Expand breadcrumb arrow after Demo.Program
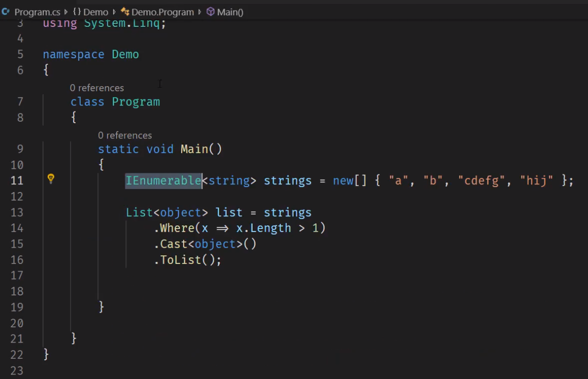 (200, 12)
